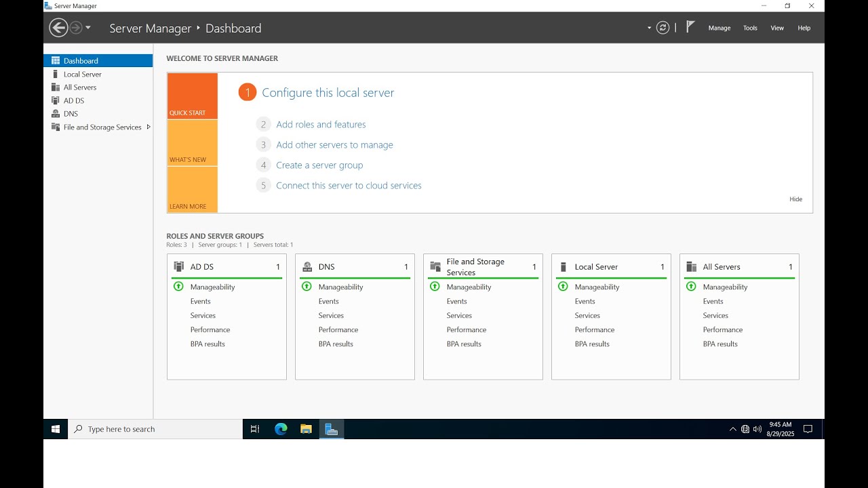Open the Manage menu
This screenshot has width=868, height=488.
[719, 28]
